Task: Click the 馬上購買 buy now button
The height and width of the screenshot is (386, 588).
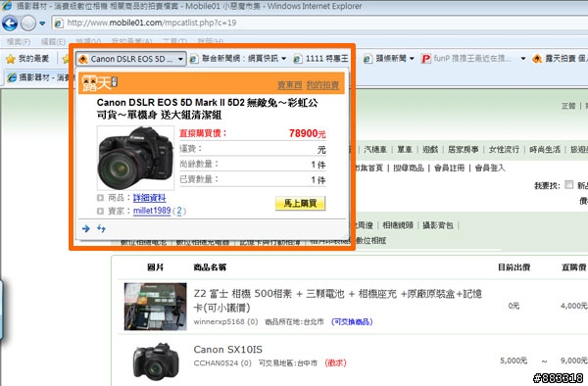Action: tap(300, 203)
